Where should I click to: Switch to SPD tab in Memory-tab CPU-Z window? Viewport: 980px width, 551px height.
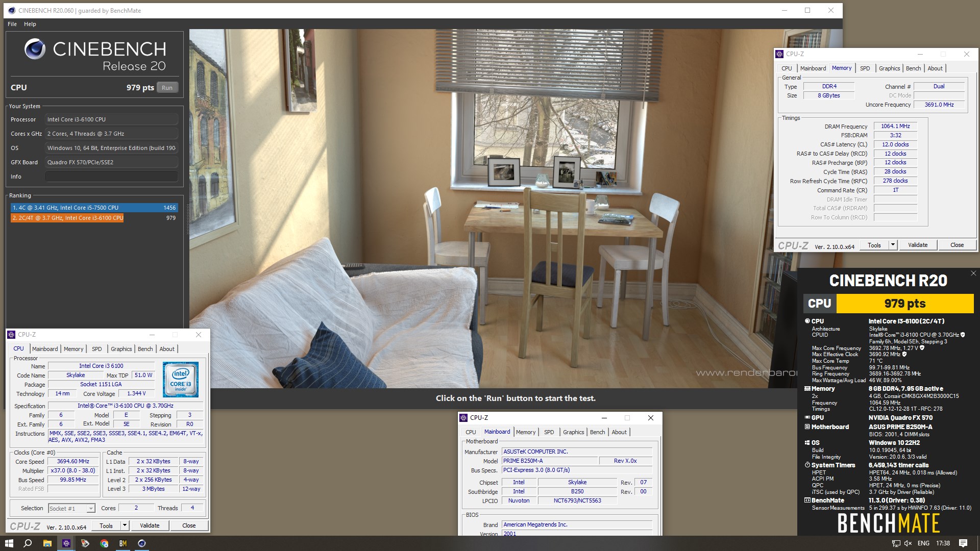(x=865, y=68)
